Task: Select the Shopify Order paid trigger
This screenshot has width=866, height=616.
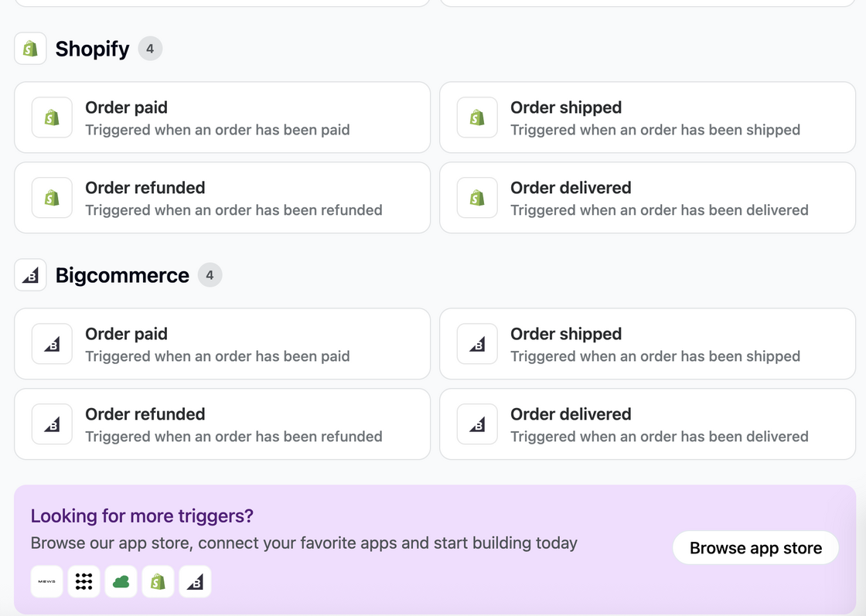Action: (222, 117)
